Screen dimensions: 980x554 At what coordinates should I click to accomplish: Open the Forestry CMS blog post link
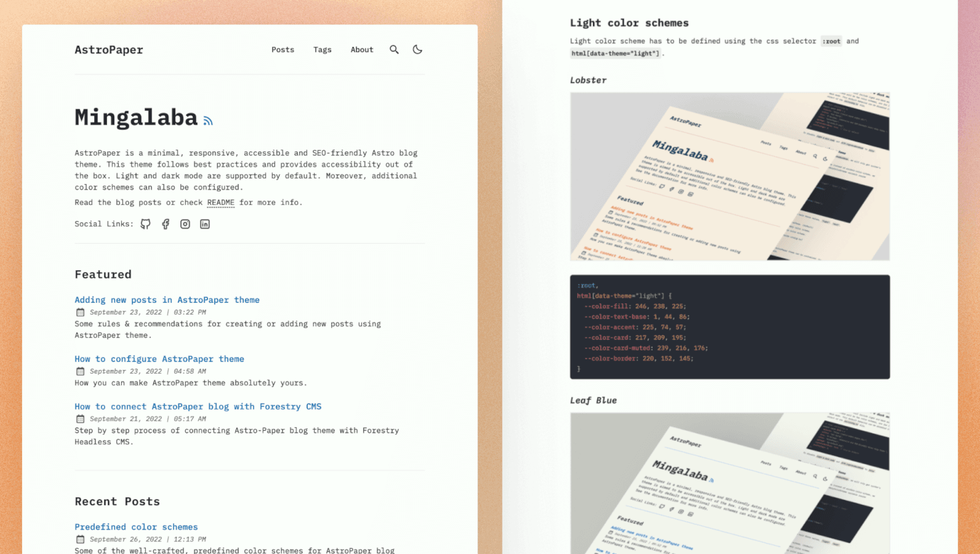[x=198, y=406]
